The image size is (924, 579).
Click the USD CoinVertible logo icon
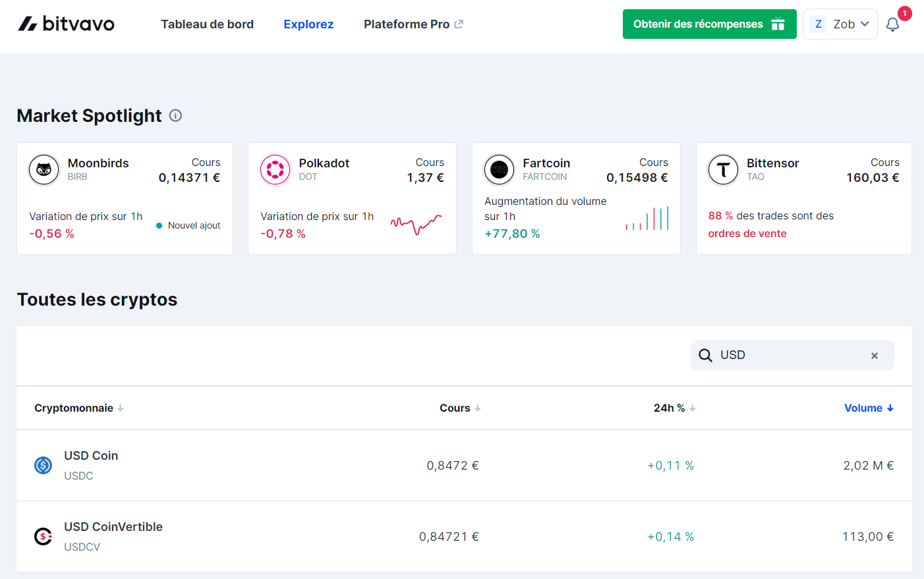[x=43, y=536]
